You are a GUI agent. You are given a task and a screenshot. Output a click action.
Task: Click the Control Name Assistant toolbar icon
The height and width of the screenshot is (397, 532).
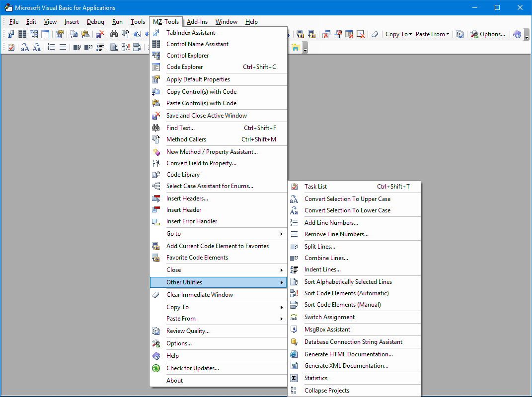pos(22,34)
